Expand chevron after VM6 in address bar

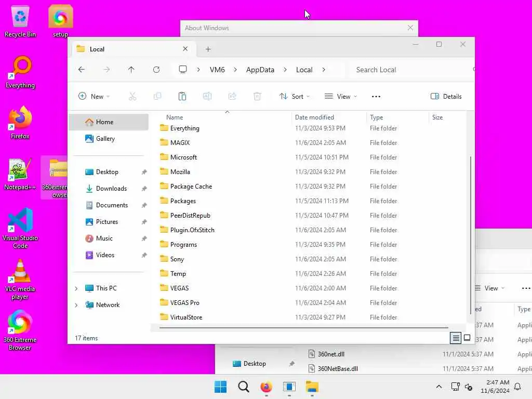pyautogui.click(x=235, y=70)
